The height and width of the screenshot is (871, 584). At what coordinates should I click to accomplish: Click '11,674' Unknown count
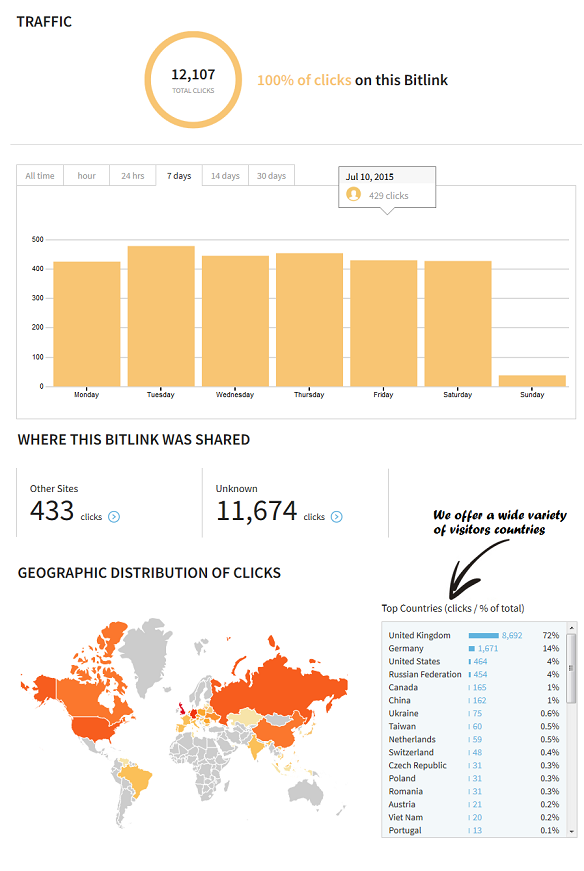257,512
